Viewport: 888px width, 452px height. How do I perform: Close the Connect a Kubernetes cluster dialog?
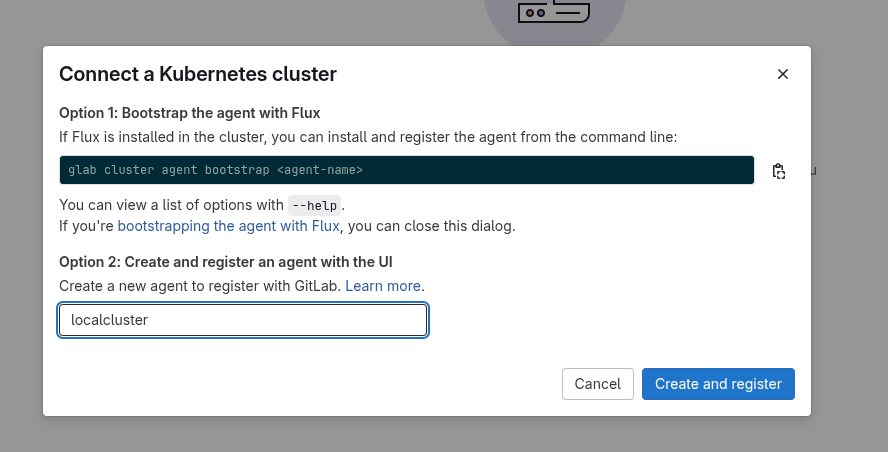pos(783,74)
